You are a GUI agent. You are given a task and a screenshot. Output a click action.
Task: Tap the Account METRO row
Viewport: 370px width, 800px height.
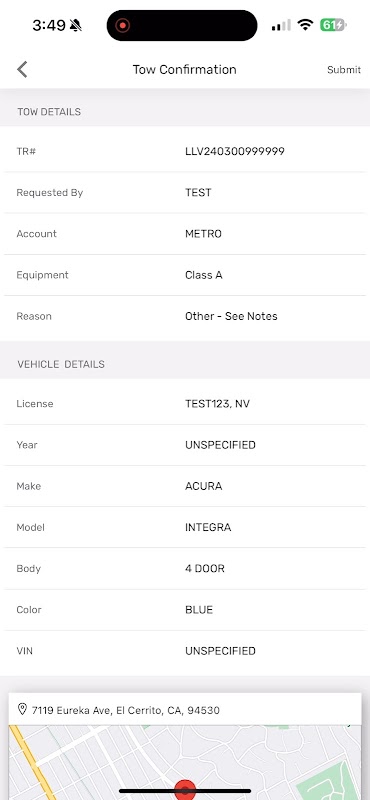coord(185,234)
